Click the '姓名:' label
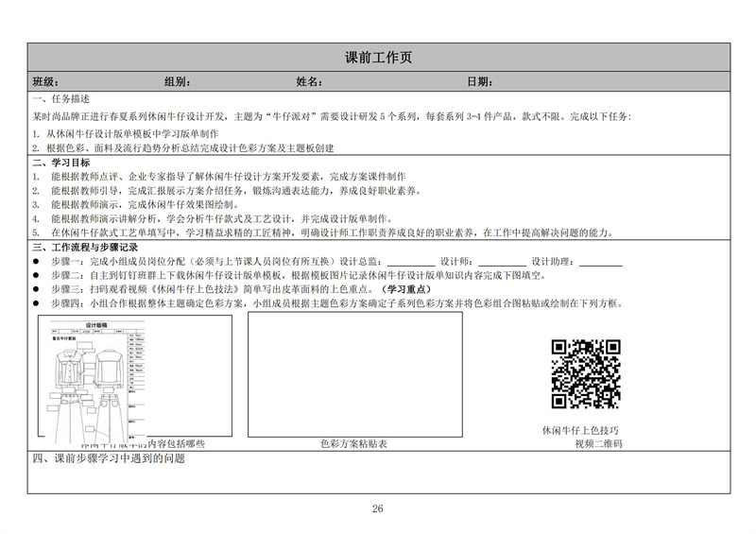 pyautogui.click(x=309, y=81)
